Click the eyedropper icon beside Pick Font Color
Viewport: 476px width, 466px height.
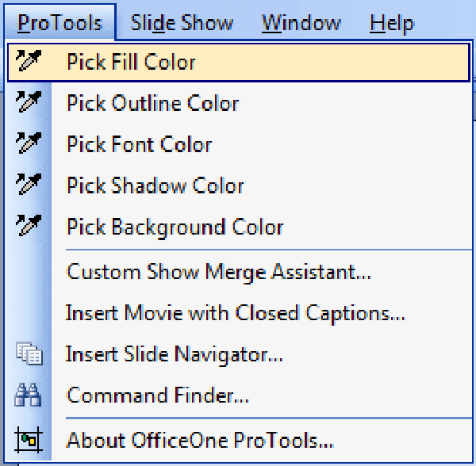[x=29, y=144]
